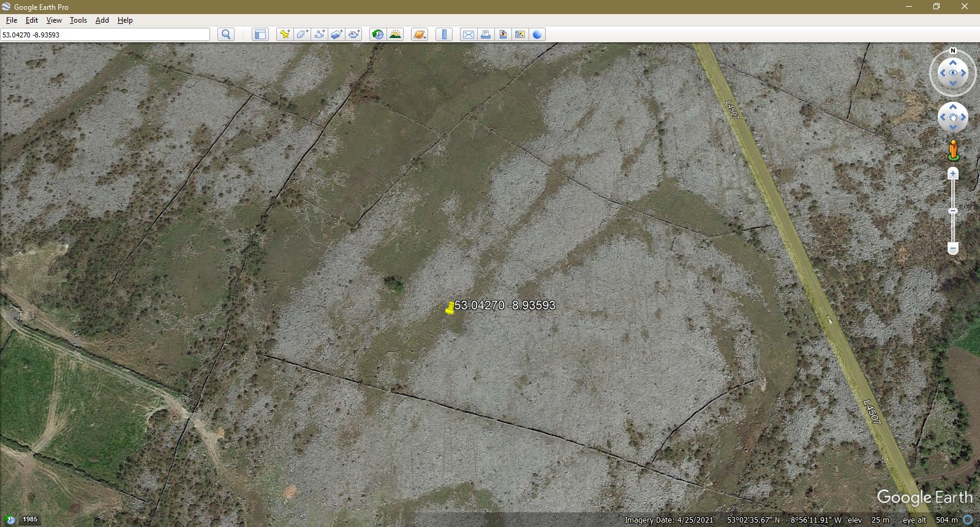Show historical imagery with the clock icon
The height and width of the screenshot is (527, 980).
(378, 34)
